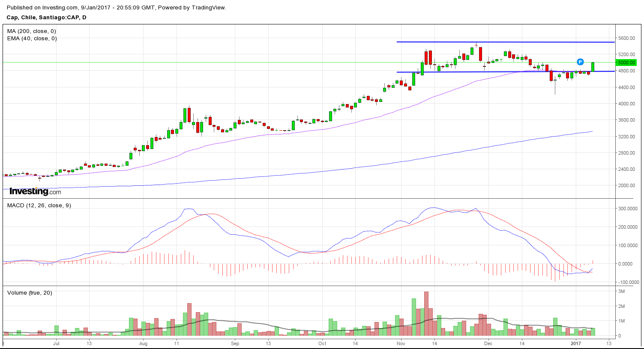This screenshot has height=349, width=644.
Task: Click the Jul label on the time axis
Action: (x=56, y=343)
